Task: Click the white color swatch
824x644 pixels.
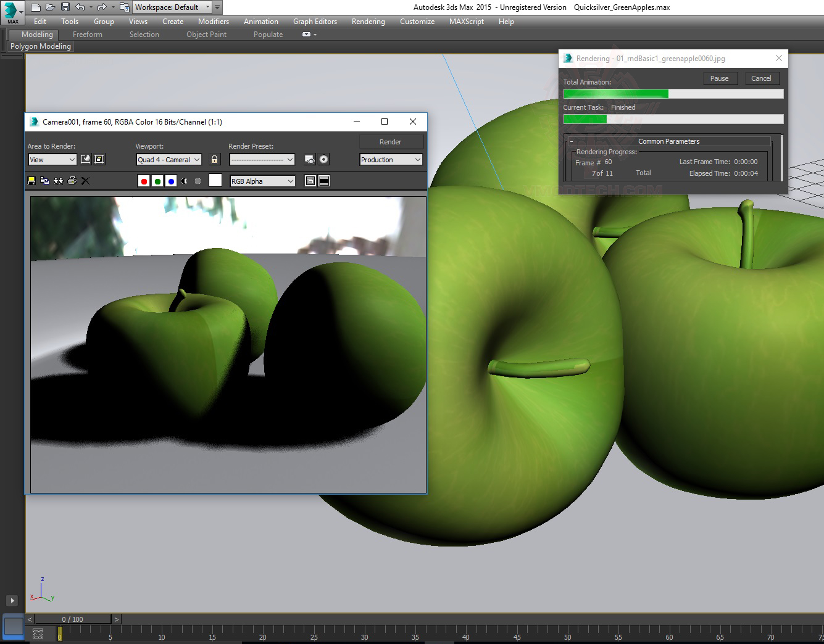Action: pyautogui.click(x=215, y=180)
